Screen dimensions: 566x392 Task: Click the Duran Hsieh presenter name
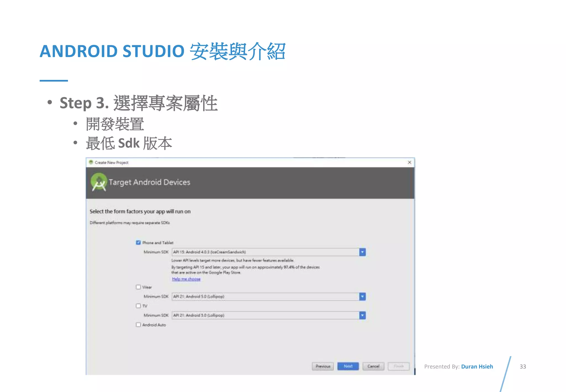(477, 367)
